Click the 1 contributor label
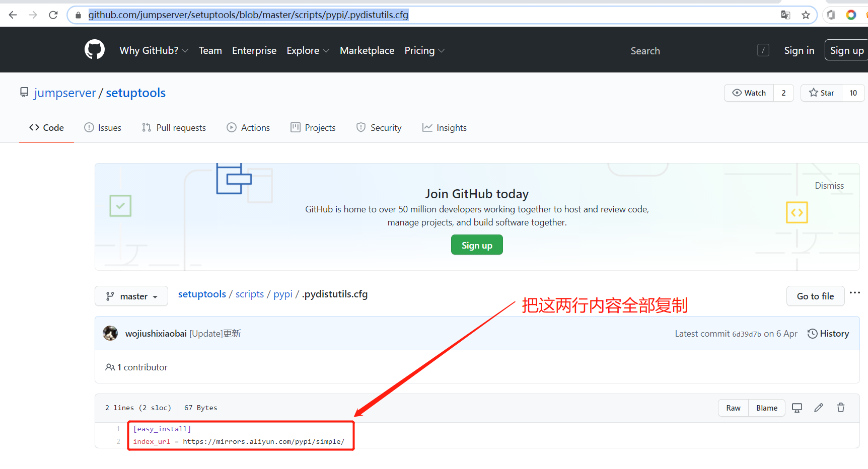The width and height of the screenshot is (868, 469). tap(136, 367)
